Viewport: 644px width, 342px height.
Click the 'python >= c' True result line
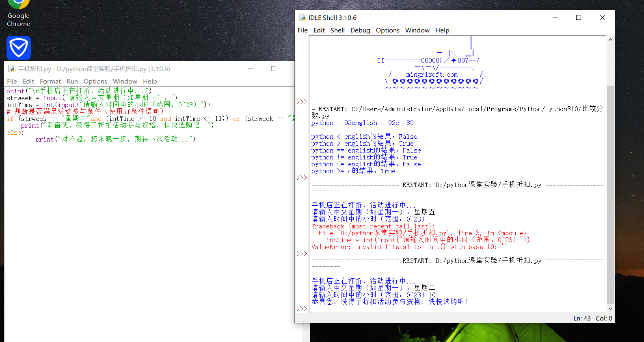(353, 171)
